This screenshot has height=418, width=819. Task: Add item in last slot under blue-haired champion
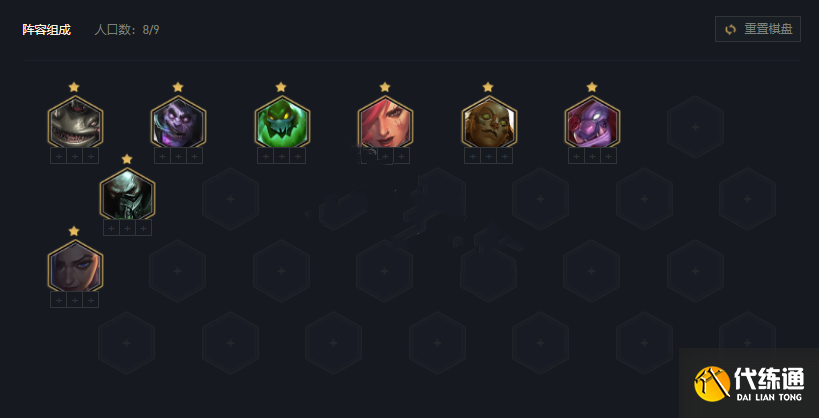[91, 300]
